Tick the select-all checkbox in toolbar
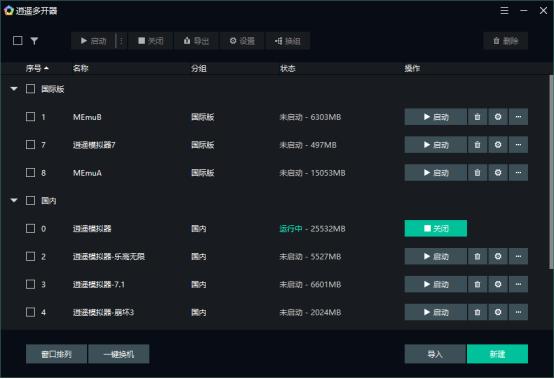554x379 pixels. click(18, 41)
